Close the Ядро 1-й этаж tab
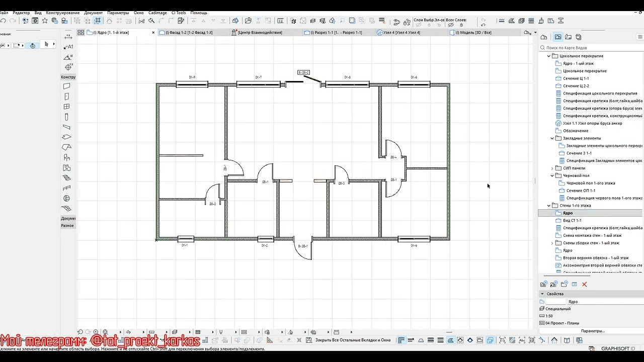This screenshot has height=362, width=644. (x=153, y=33)
